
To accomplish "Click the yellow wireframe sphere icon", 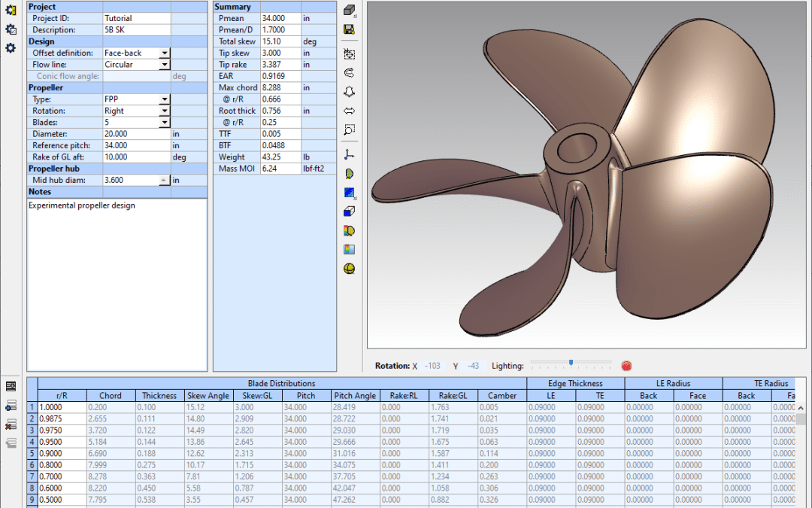I will click(x=349, y=269).
